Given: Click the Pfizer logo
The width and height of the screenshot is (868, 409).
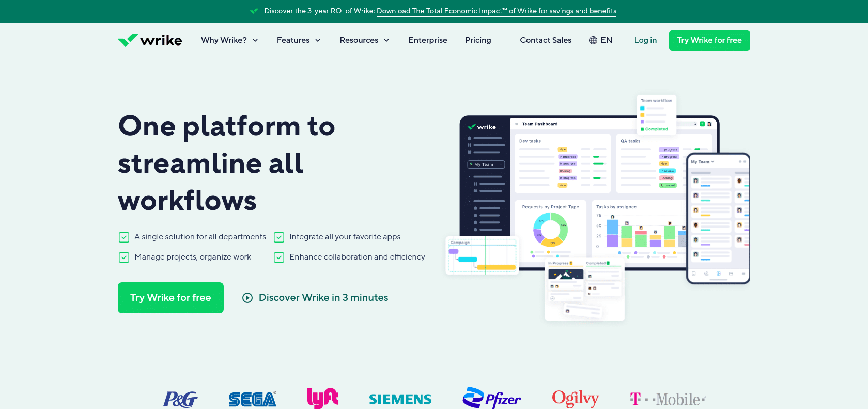Looking at the screenshot, I should (491, 398).
